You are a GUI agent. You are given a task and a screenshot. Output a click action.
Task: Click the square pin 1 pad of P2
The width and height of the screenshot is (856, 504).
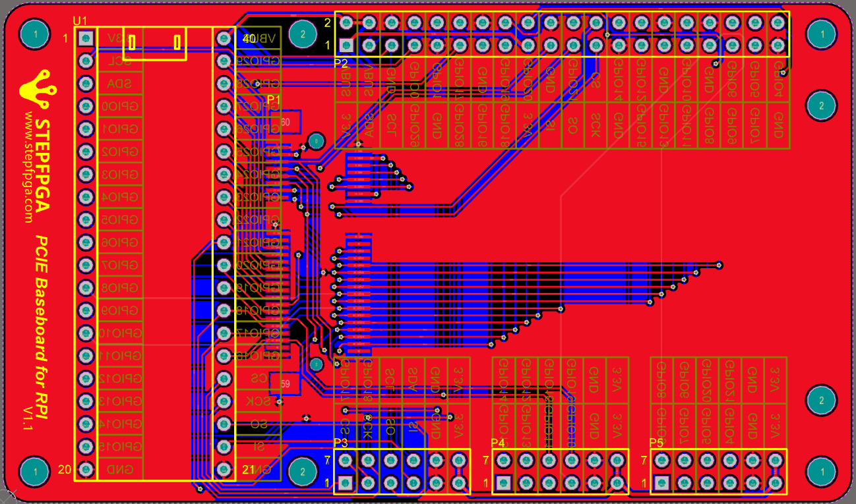click(346, 46)
